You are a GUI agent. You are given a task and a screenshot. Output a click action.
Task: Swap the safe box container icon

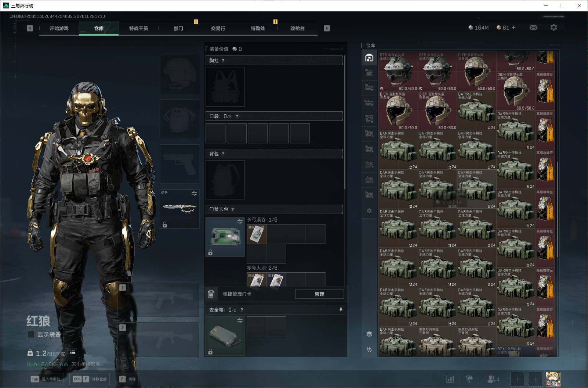pyautogui.click(x=240, y=320)
